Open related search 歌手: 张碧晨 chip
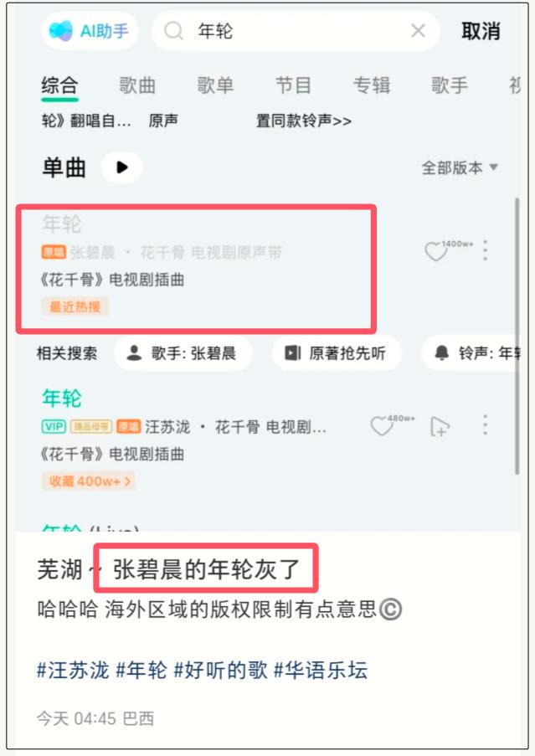 coord(183,353)
